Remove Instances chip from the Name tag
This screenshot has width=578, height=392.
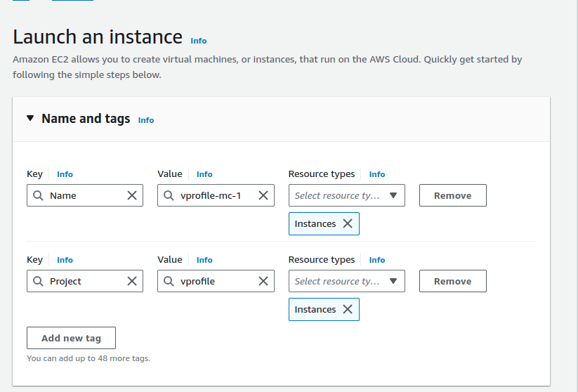click(x=348, y=223)
